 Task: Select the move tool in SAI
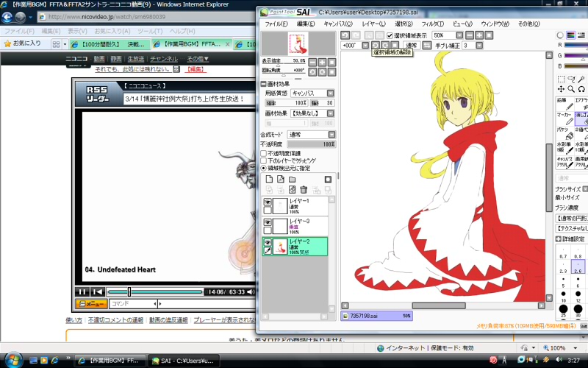coord(561,89)
